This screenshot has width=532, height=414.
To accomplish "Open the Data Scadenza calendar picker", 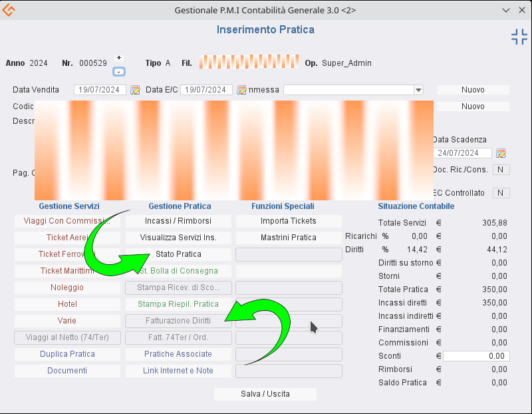I will (x=501, y=153).
